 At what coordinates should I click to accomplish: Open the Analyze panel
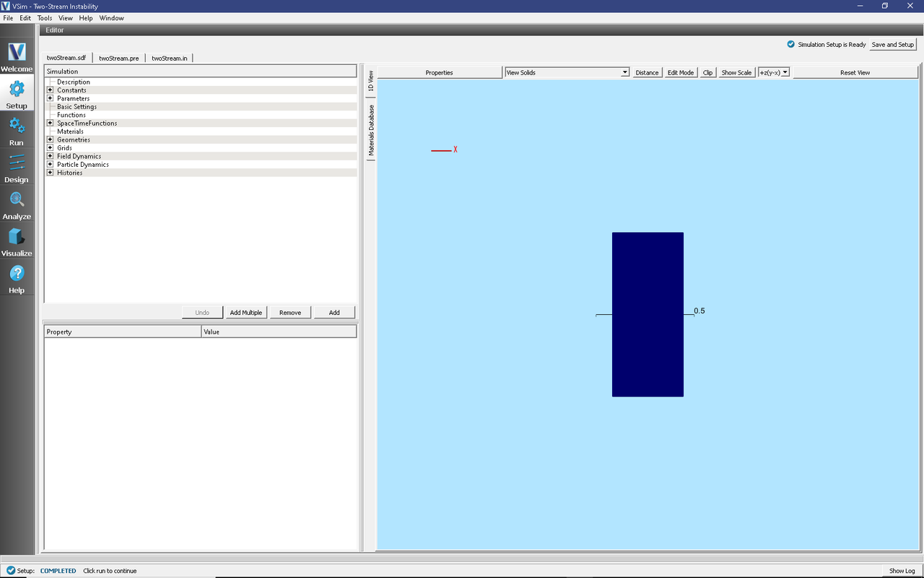tap(16, 206)
